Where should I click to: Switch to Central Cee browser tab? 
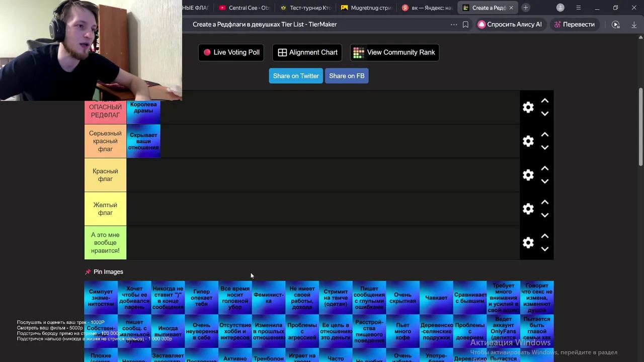coord(245,8)
